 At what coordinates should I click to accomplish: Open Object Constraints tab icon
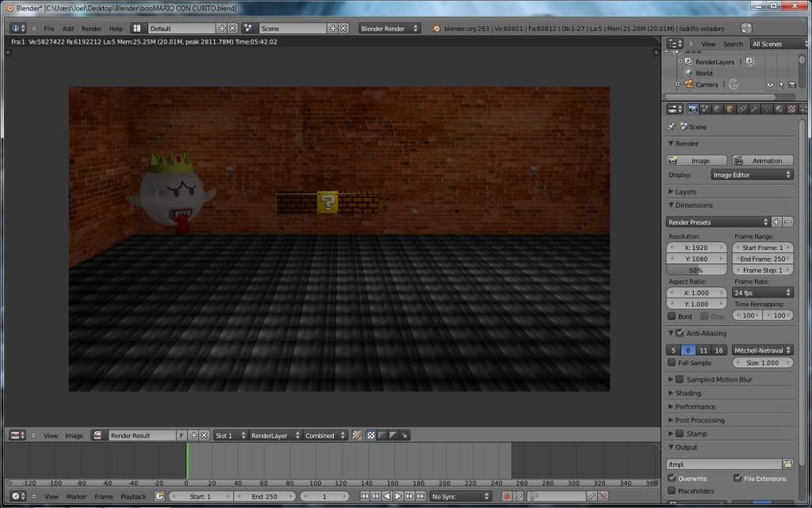coord(742,109)
